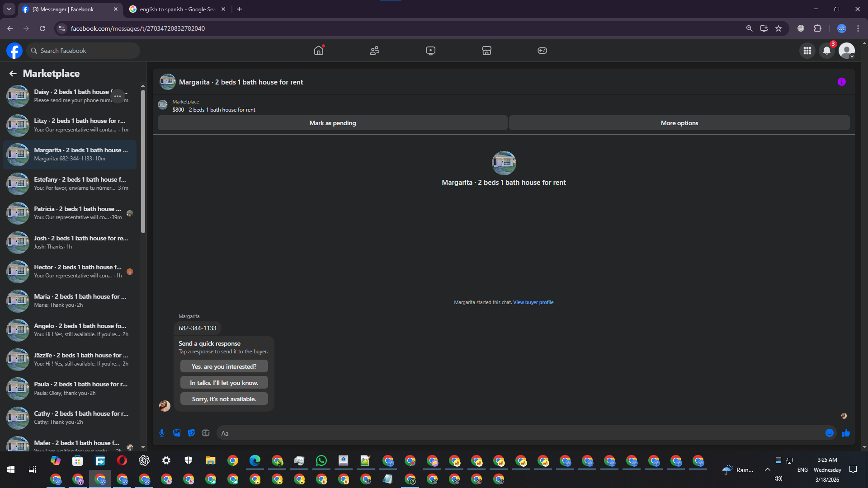The height and width of the screenshot is (488, 868).
Task: Click Margarita's listing thumbnail in chat center
Action: click(x=504, y=163)
